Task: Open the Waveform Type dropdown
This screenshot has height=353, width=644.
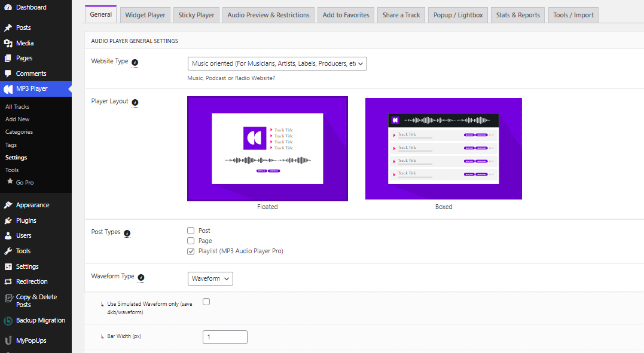Action: (210, 279)
